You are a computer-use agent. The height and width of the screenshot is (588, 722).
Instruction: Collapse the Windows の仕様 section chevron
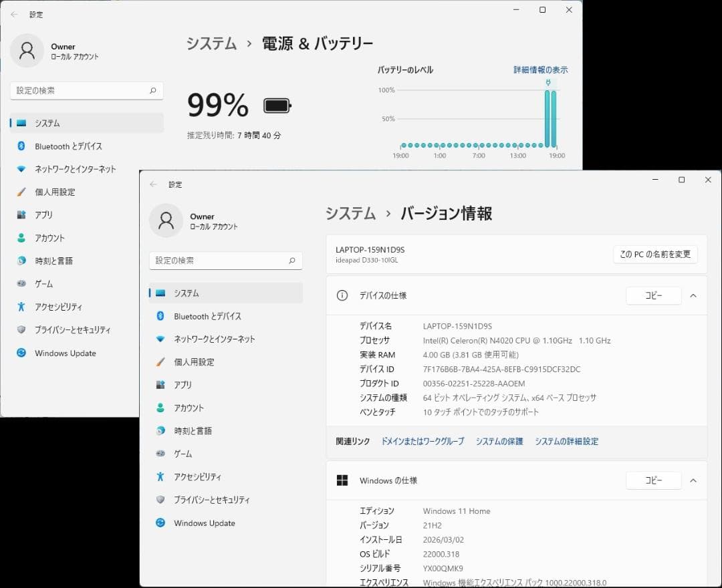693,481
